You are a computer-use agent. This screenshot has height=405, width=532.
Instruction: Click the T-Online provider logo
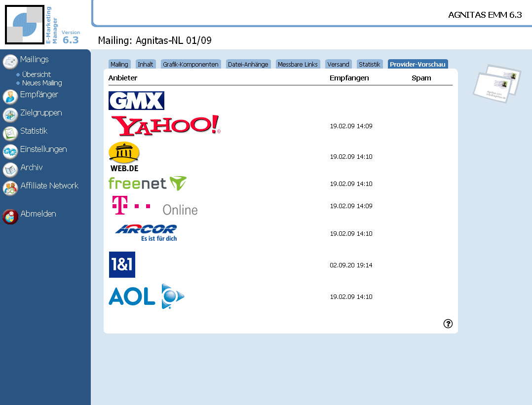coord(155,206)
